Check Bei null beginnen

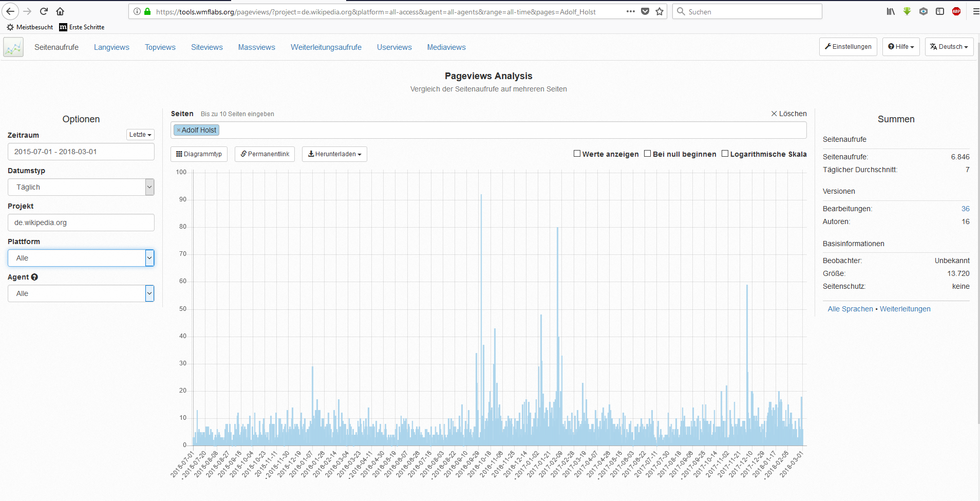[648, 153]
